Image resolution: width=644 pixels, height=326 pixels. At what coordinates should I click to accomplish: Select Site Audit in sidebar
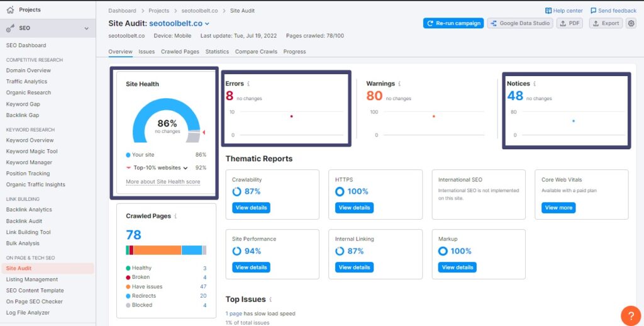[x=47, y=269]
